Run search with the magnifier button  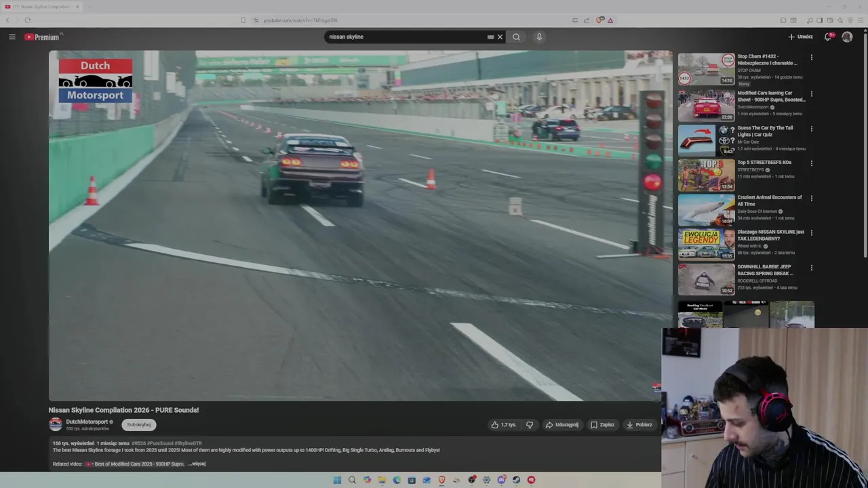tap(516, 37)
